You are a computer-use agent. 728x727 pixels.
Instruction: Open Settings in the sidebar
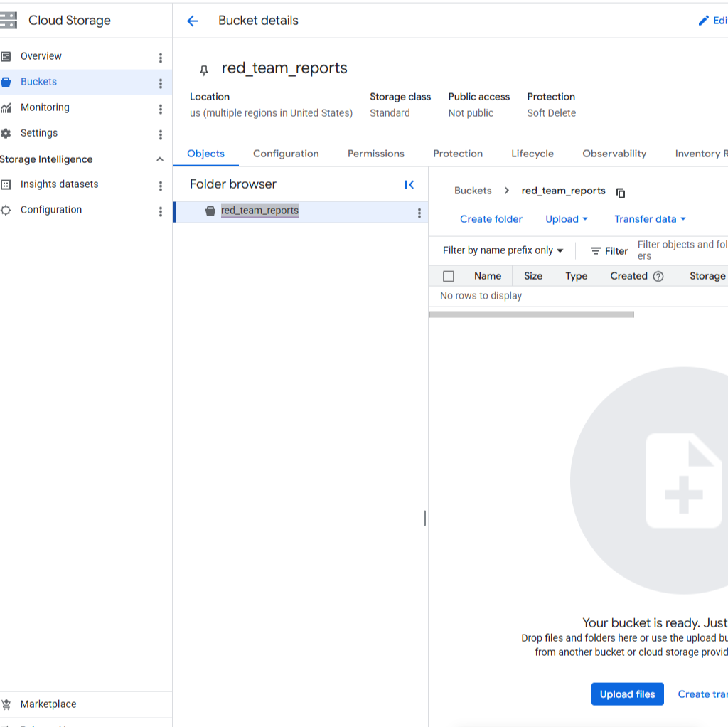pyautogui.click(x=39, y=133)
